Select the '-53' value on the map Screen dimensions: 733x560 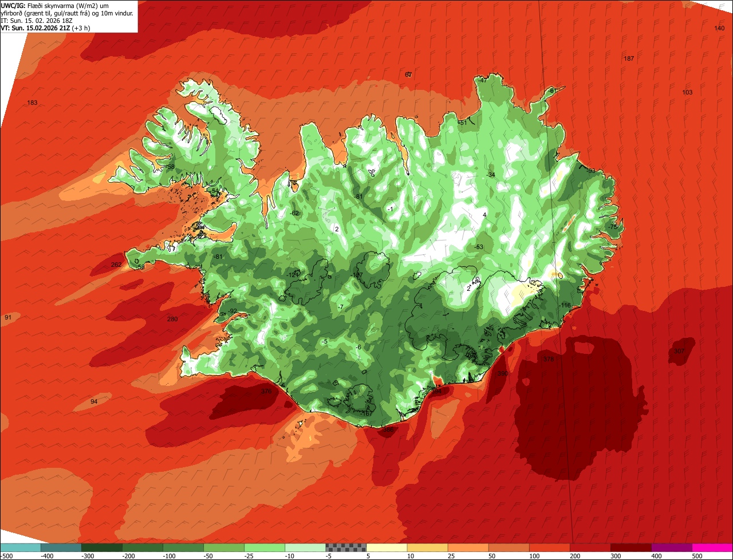479,247
